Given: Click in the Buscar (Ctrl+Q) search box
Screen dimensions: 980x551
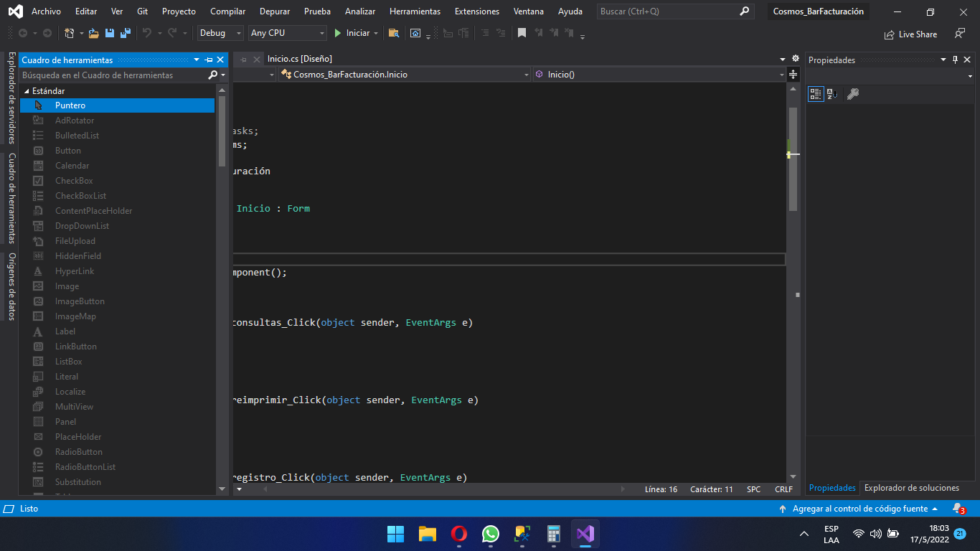Looking at the screenshot, I should 677,11.
